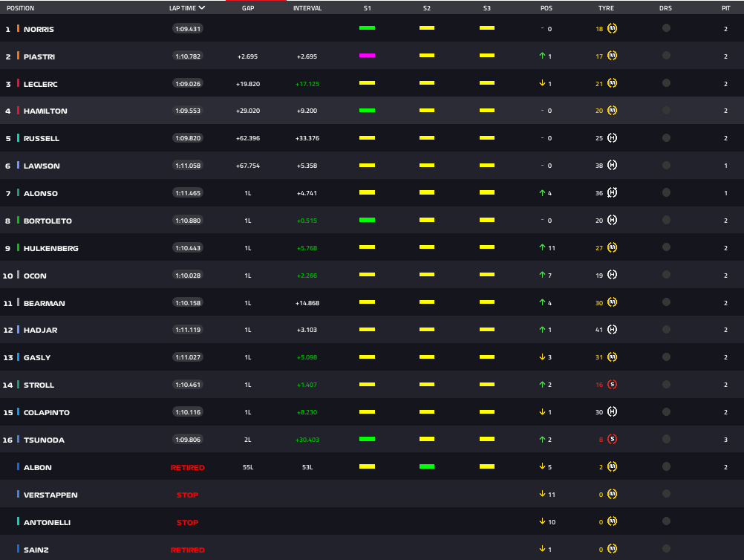Toggle the DRS indicator for Lawson

(666, 166)
